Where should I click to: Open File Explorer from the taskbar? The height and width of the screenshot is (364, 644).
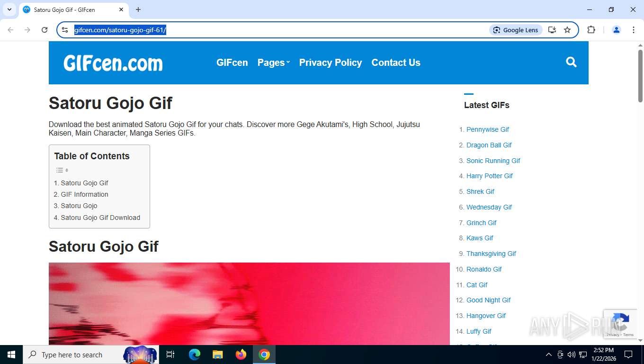click(218, 355)
